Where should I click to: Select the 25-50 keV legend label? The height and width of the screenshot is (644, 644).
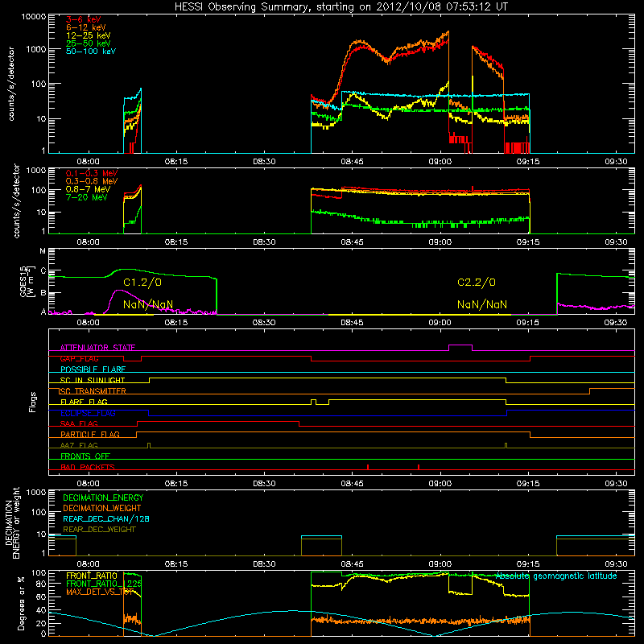click(89, 43)
